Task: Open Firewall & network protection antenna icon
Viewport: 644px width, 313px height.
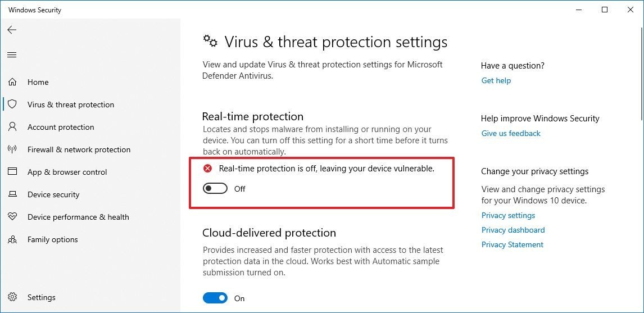Action: (12, 149)
